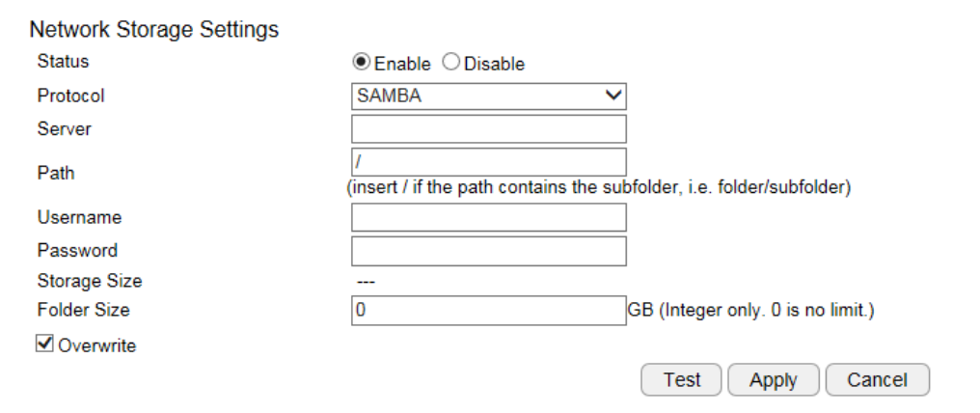980x413 pixels.
Task: Click the Folder Size label
Action: 83,311
